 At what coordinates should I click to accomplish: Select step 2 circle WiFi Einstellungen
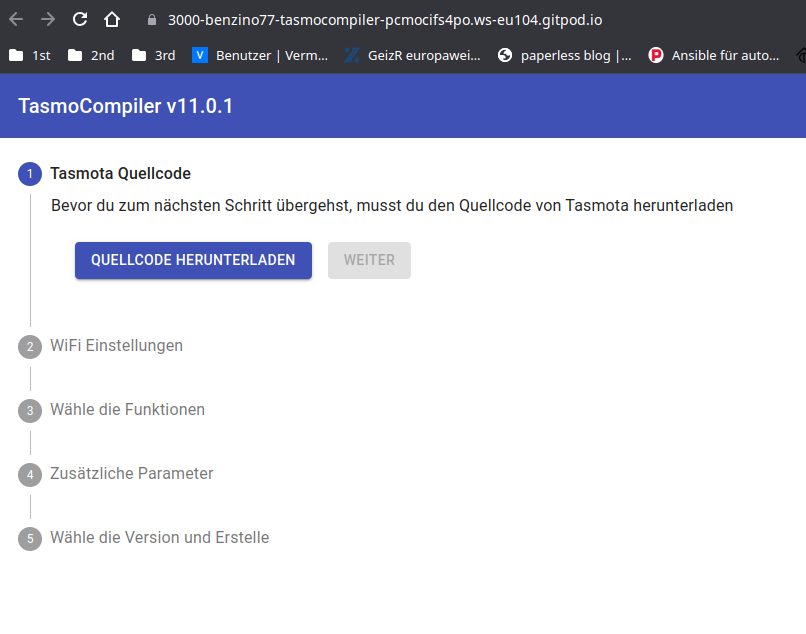coord(30,347)
